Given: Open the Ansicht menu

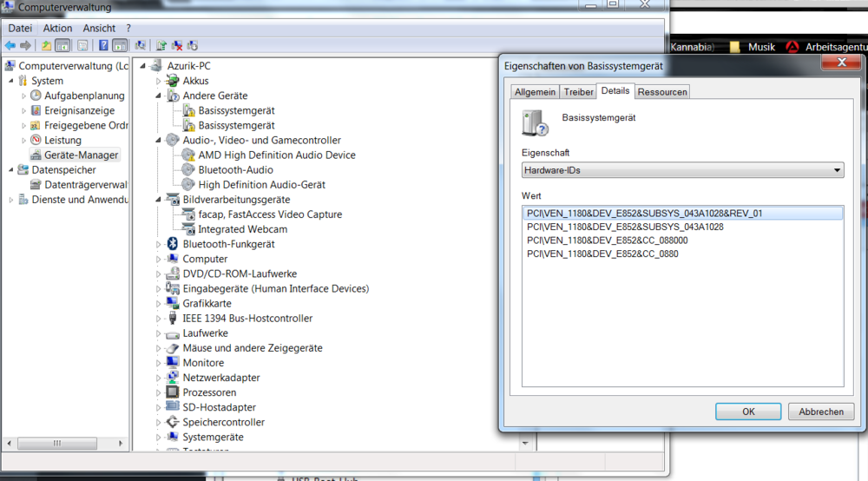Looking at the screenshot, I should 100,29.
